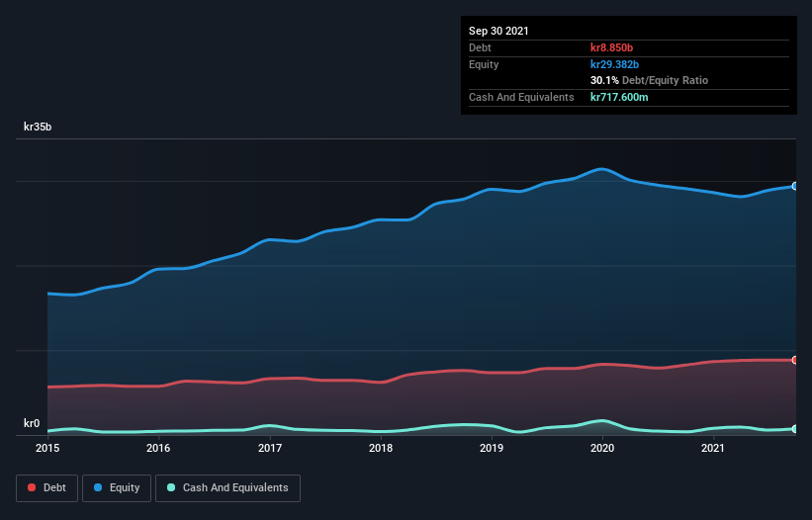Click the 2020 x-axis label
Viewport: 812px width, 520px height.
tap(602, 448)
